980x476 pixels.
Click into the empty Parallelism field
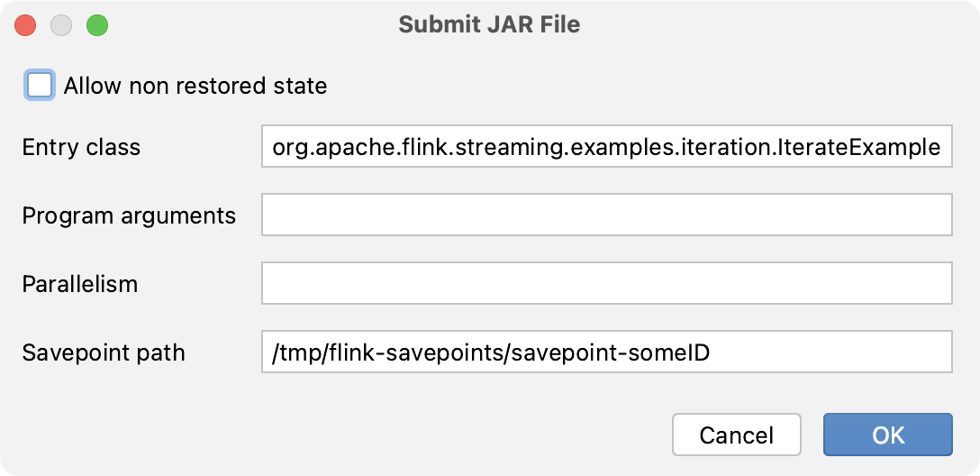(606, 284)
